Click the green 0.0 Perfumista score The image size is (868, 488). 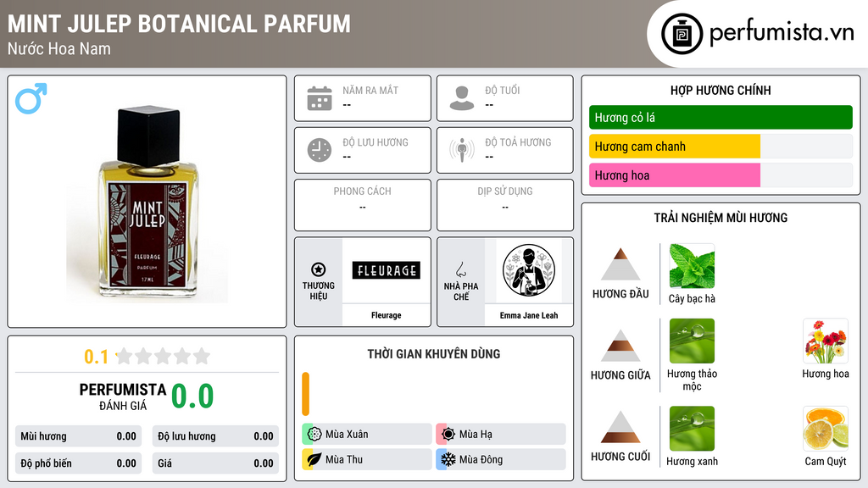(192, 396)
